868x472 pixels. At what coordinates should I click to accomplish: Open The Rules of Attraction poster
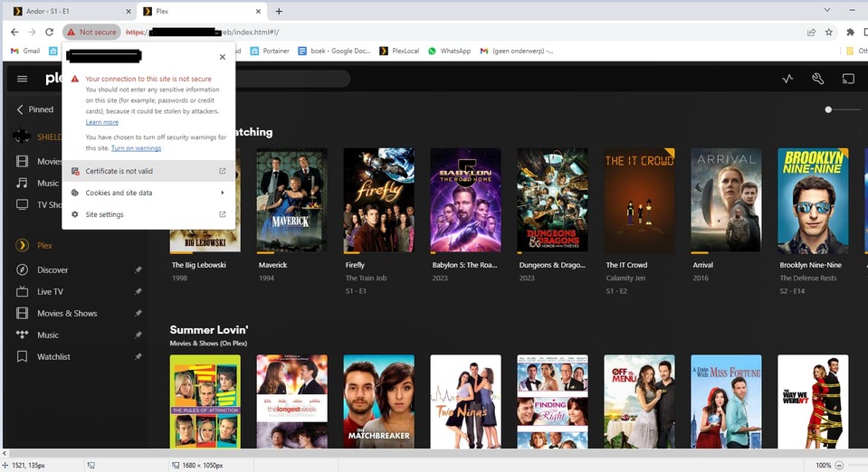click(x=205, y=401)
